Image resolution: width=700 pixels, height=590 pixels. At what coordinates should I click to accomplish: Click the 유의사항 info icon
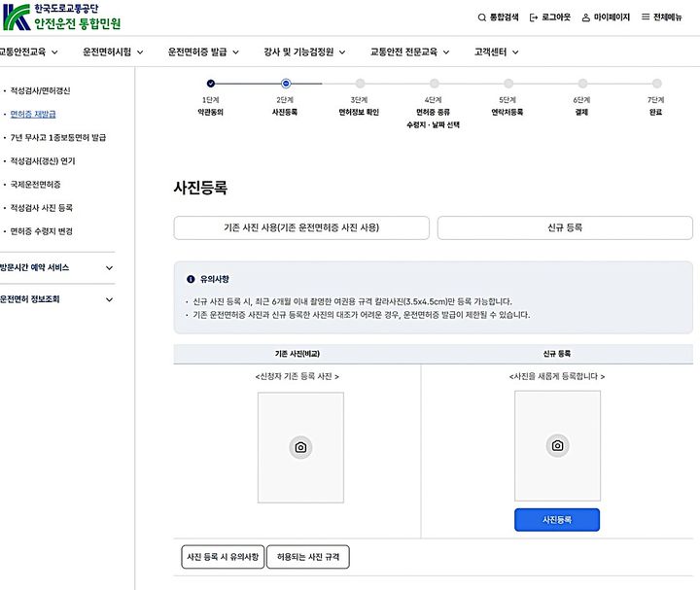191,279
